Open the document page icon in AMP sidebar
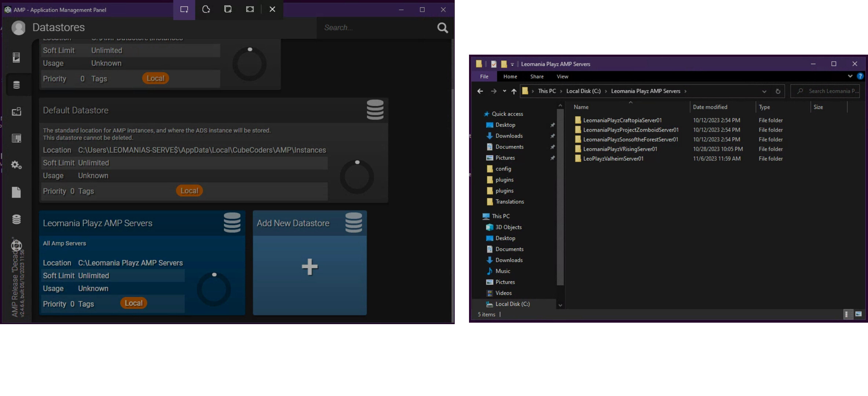This screenshot has width=868, height=396. click(x=17, y=192)
